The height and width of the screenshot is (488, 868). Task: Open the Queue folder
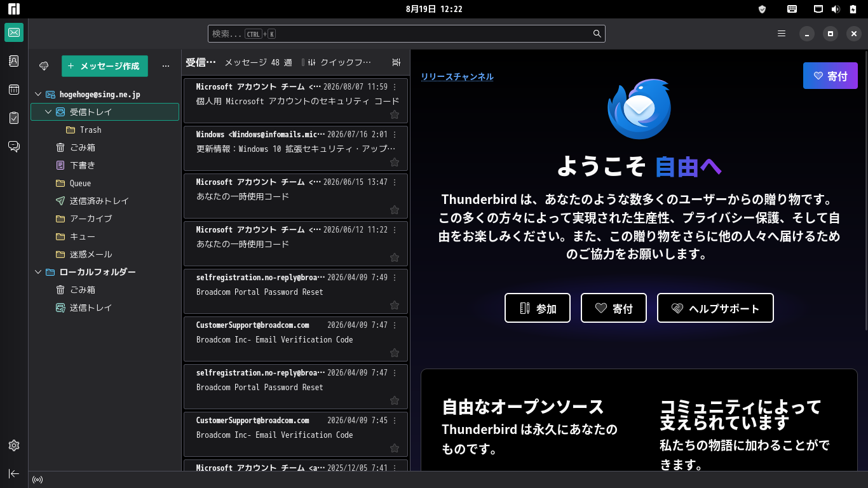tap(105, 183)
